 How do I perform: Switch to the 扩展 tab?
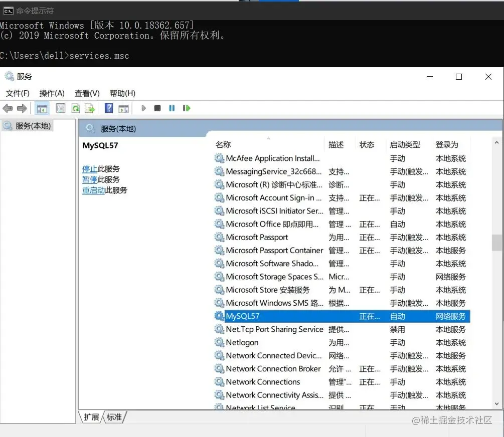pos(91,417)
